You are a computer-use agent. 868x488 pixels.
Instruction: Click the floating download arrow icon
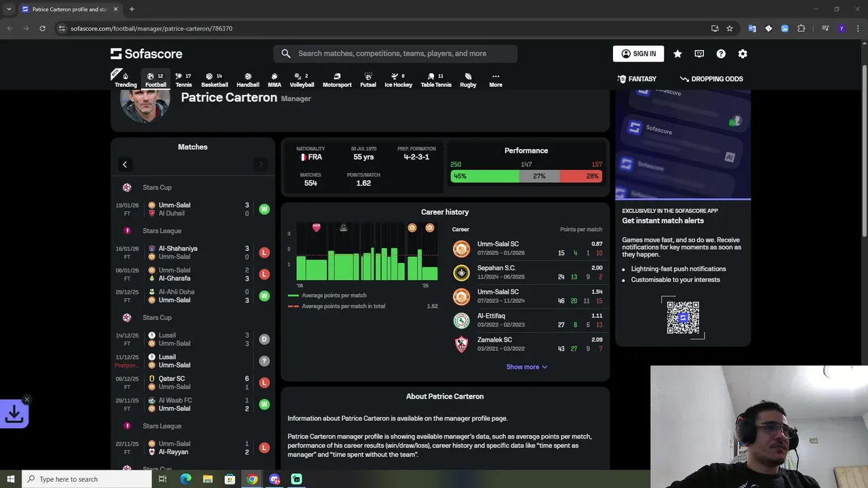(14, 415)
